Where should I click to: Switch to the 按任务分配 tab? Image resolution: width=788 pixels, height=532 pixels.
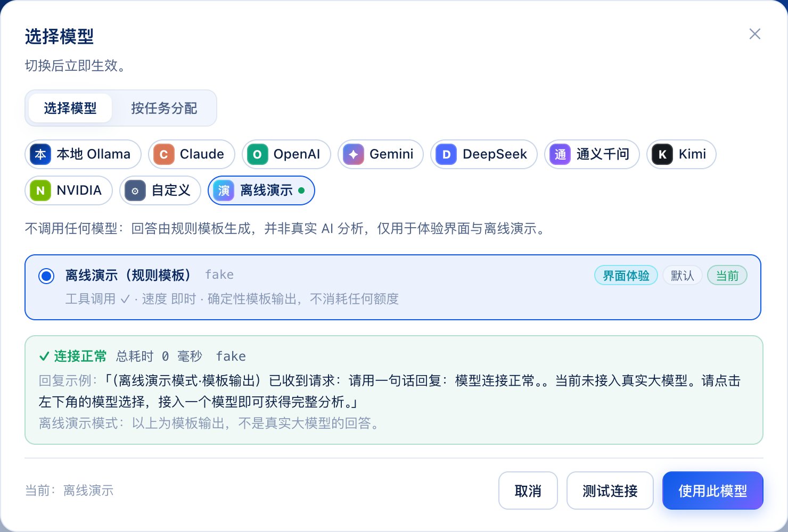(x=164, y=108)
